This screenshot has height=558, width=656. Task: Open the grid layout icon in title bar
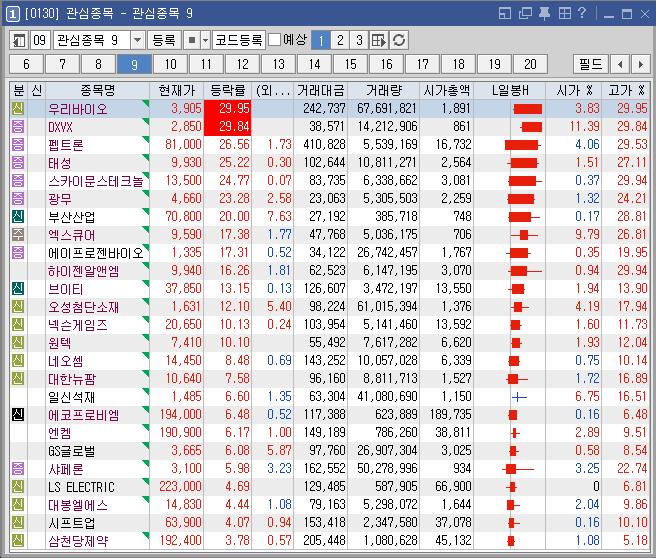(x=565, y=13)
